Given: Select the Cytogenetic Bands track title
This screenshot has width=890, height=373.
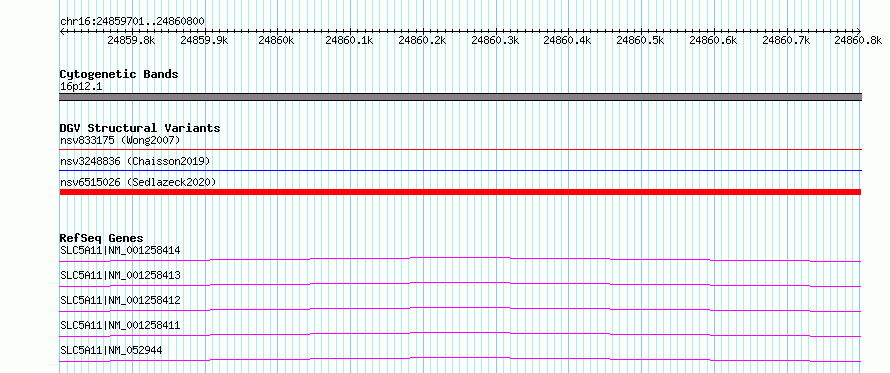Looking at the screenshot, I should pyautogui.click(x=119, y=74).
